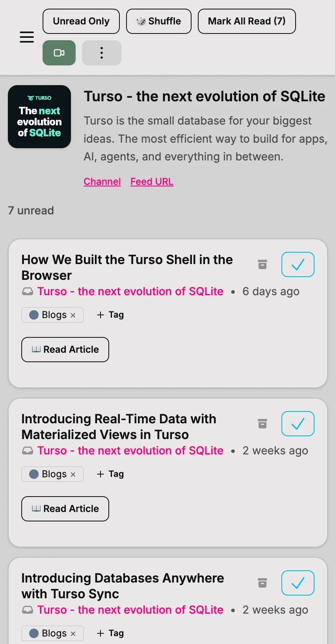Click Mark All Read (7)
This screenshot has height=644, width=335.
tap(246, 21)
